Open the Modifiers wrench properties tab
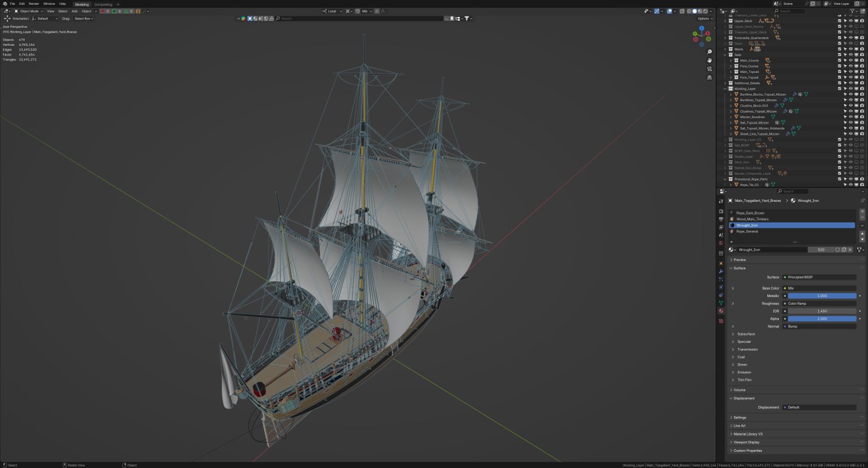The image size is (868, 468). click(721, 272)
